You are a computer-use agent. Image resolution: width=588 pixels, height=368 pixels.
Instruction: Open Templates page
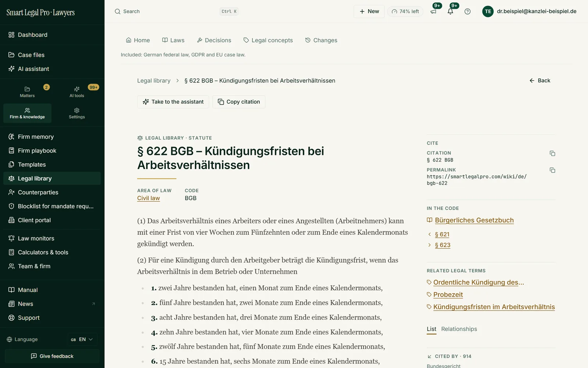pos(52,164)
